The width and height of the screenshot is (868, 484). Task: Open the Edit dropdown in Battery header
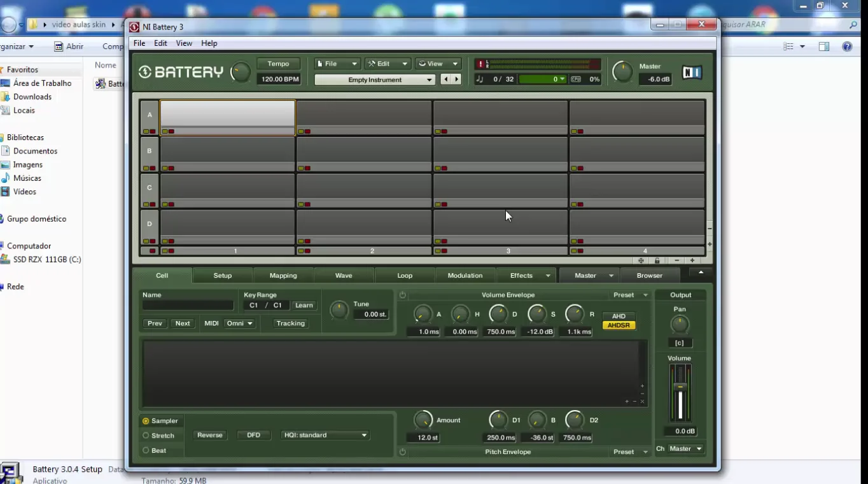388,64
